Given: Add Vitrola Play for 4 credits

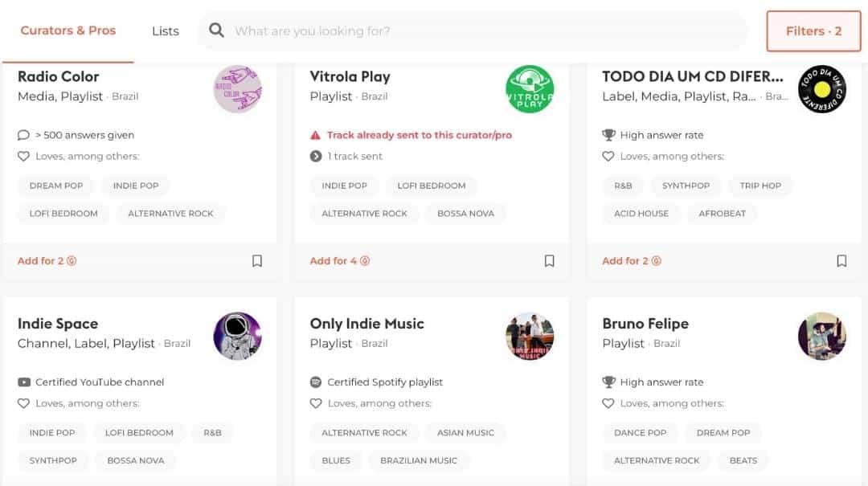Looking at the screenshot, I should pos(339,261).
